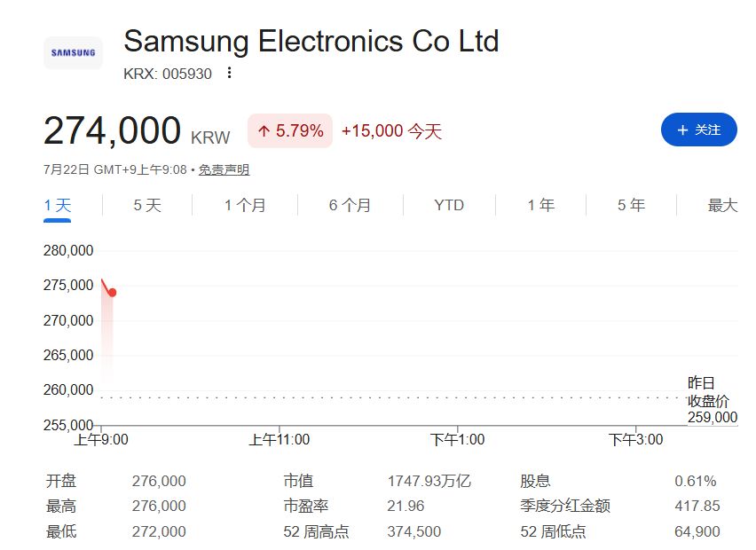This screenshot has height=550, width=756.
Task: Switch to the 1 年 tab
Action: (540, 205)
